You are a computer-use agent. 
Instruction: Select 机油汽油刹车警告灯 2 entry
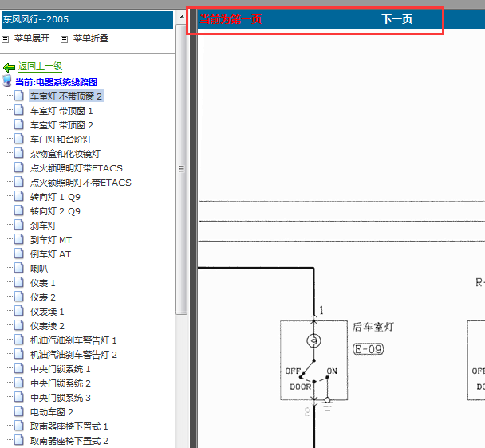73,355
